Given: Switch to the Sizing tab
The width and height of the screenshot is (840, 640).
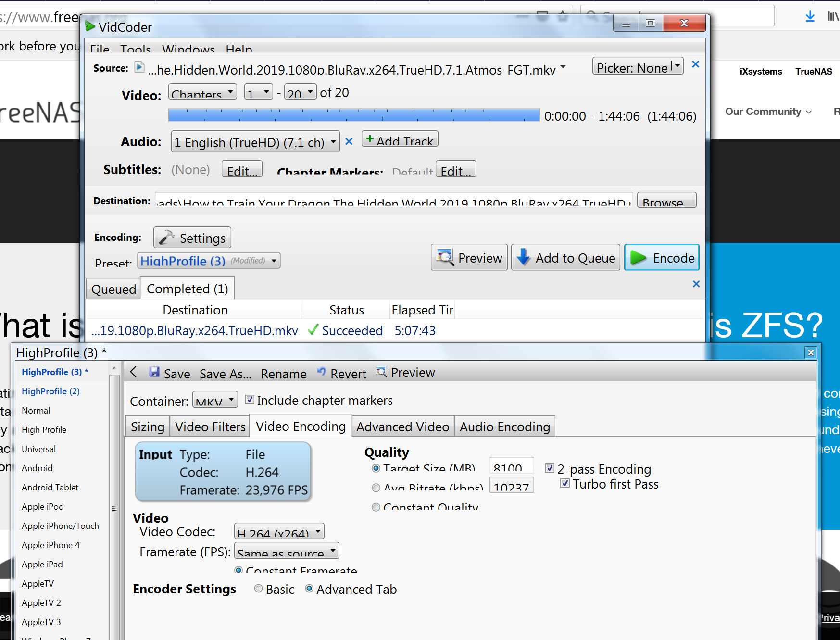Looking at the screenshot, I should pyautogui.click(x=148, y=427).
